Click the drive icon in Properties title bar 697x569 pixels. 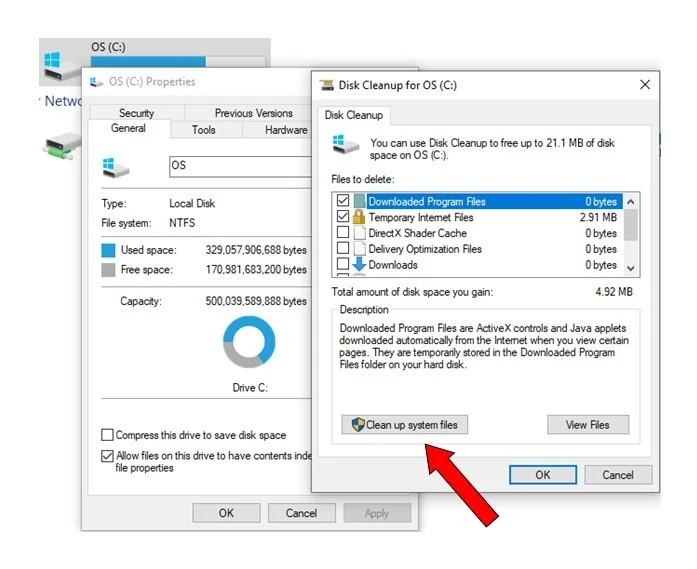(x=96, y=82)
